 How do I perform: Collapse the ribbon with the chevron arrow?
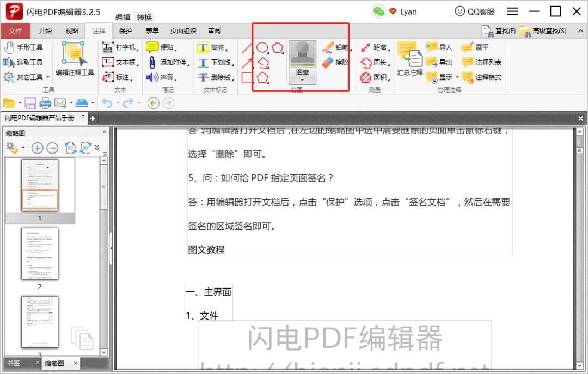point(580,31)
